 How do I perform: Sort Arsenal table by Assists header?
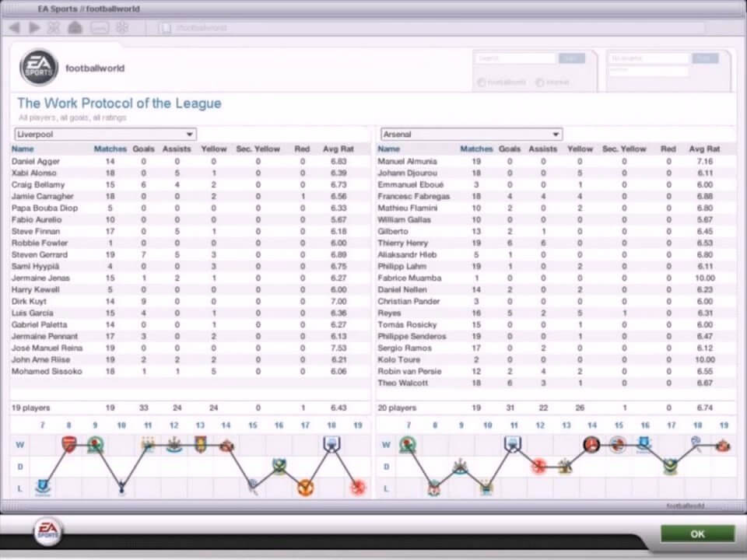(x=542, y=149)
